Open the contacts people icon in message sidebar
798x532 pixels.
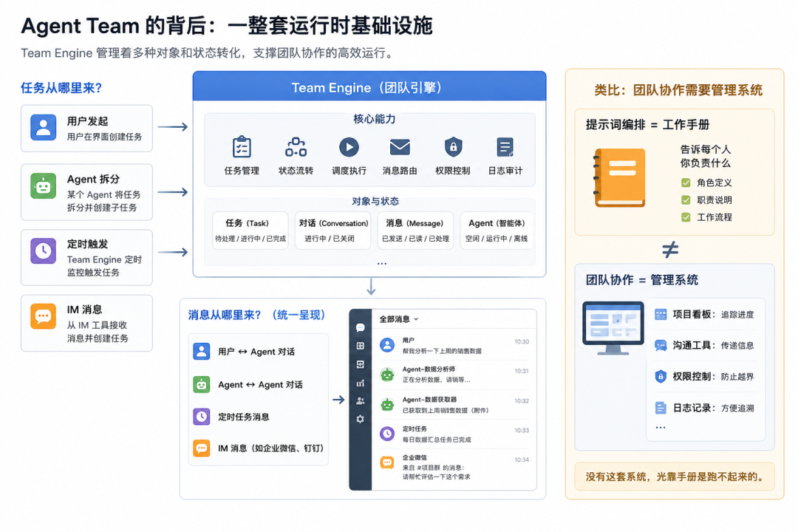(361, 400)
